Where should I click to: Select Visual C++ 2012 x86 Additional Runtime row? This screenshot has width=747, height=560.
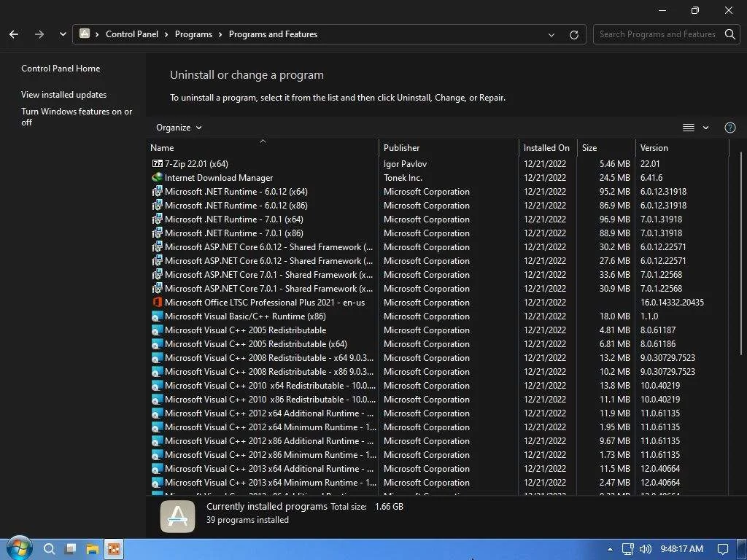(x=438, y=440)
